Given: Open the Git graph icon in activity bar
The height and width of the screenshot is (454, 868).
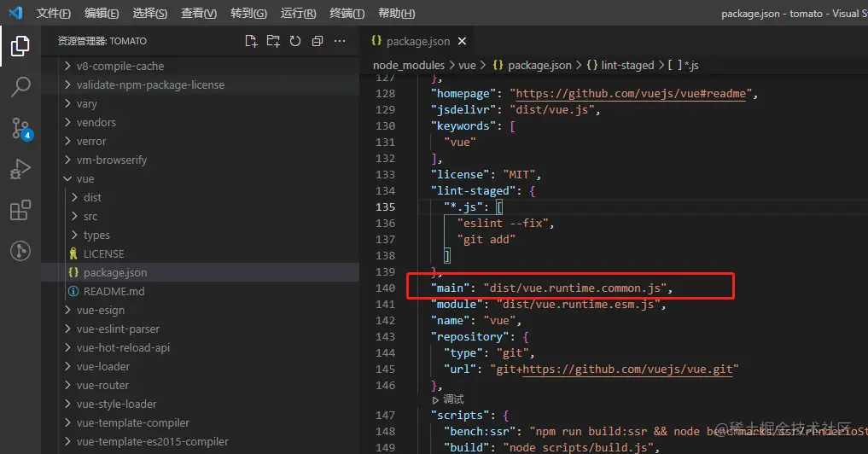Looking at the screenshot, I should [x=20, y=251].
